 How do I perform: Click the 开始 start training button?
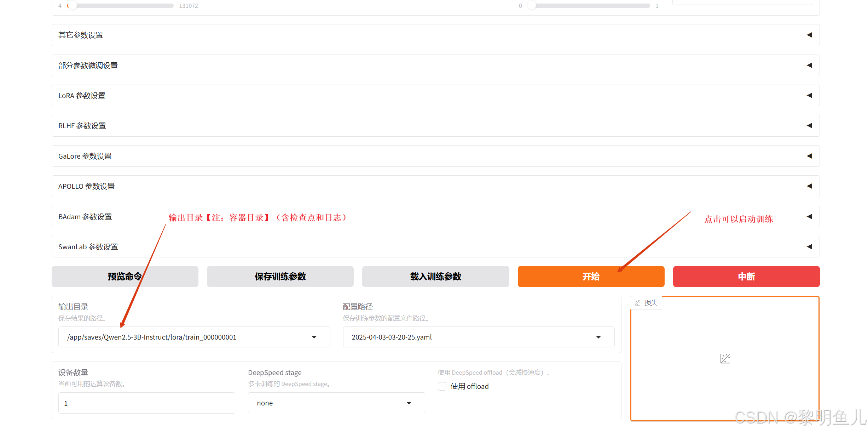[x=591, y=277]
